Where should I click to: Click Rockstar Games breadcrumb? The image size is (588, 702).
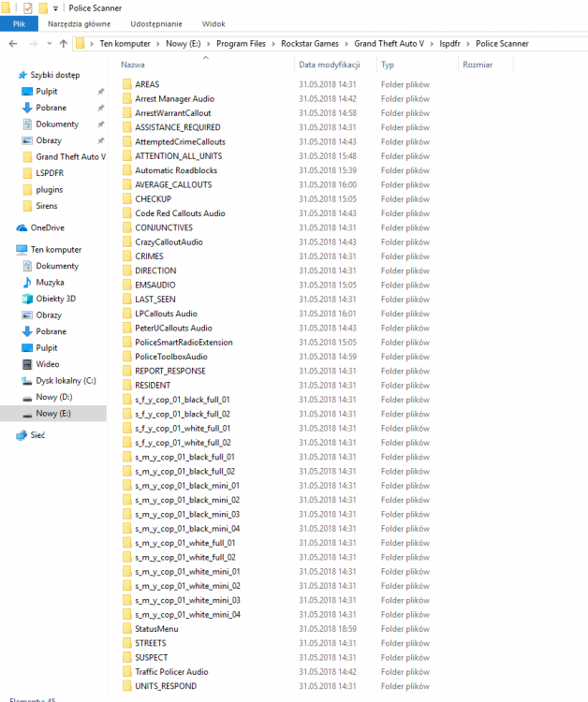pos(310,43)
